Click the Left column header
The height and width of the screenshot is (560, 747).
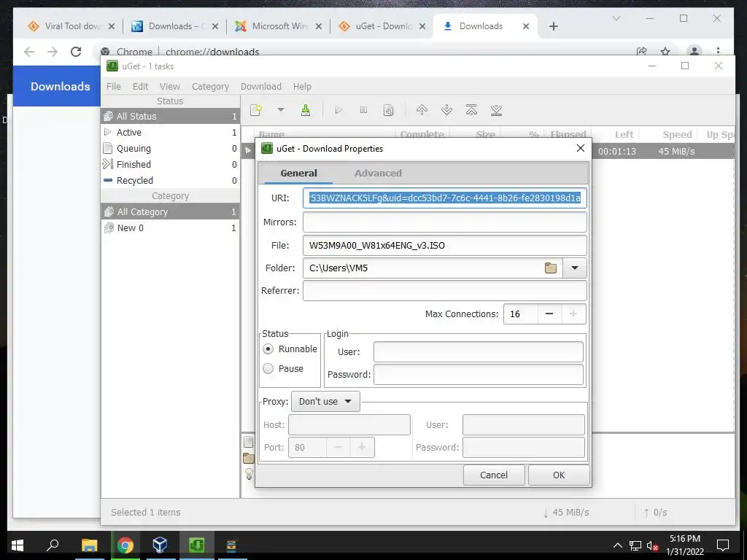click(624, 135)
